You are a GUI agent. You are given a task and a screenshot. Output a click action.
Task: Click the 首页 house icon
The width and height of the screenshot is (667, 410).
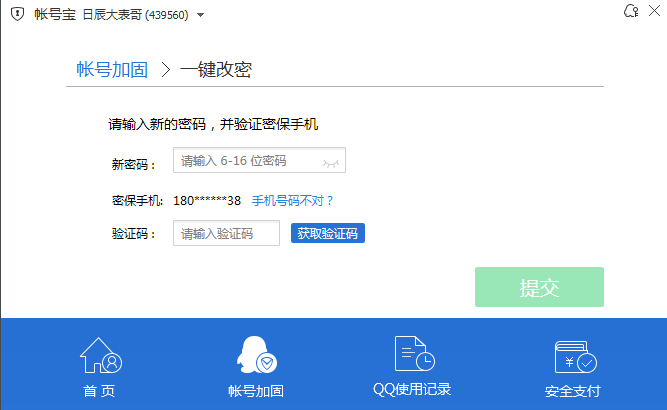tap(100, 356)
